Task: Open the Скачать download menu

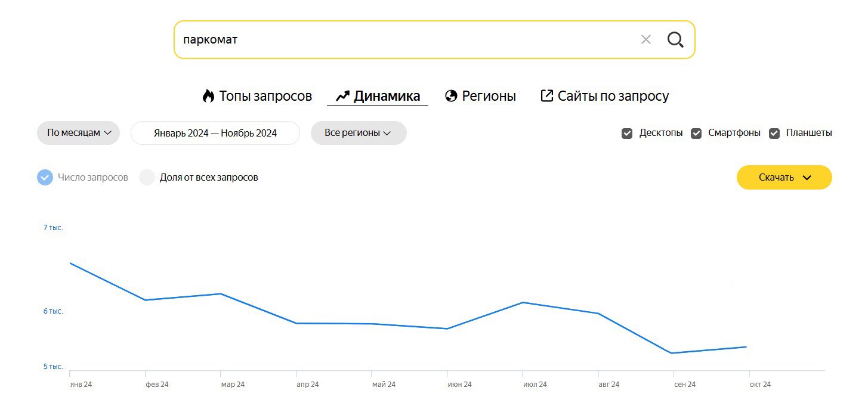Action: (784, 178)
